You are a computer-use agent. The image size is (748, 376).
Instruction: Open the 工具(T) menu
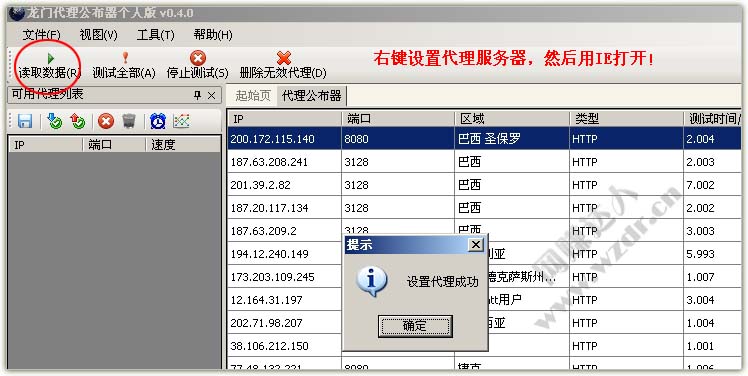156,35
